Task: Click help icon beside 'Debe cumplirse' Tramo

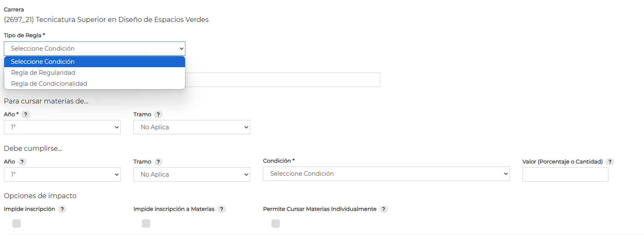Action: (x=158, y=162)
